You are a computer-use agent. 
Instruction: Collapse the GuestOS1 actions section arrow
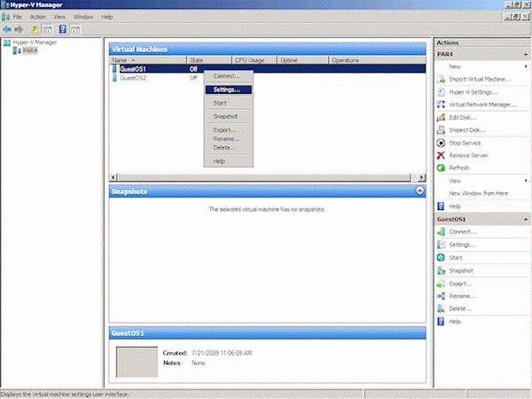pyautogui.click(x=526, y=220)
